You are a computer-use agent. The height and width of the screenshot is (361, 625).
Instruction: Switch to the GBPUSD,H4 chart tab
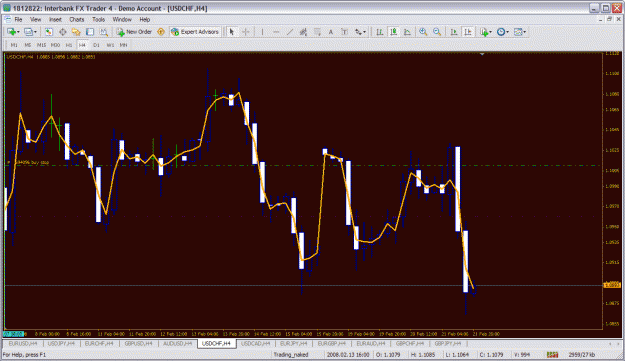(138, 343)
